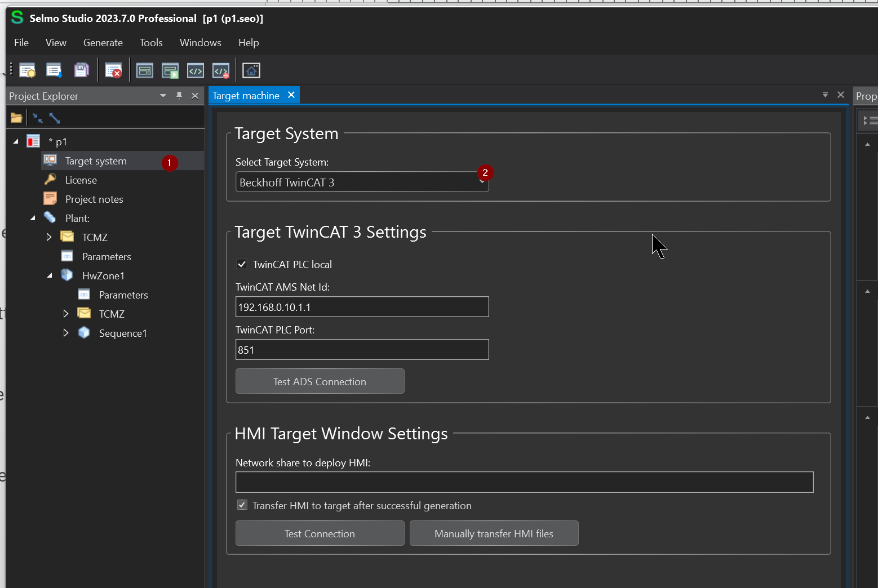Pin the Project Explorer panel

[x=179, y=96]
